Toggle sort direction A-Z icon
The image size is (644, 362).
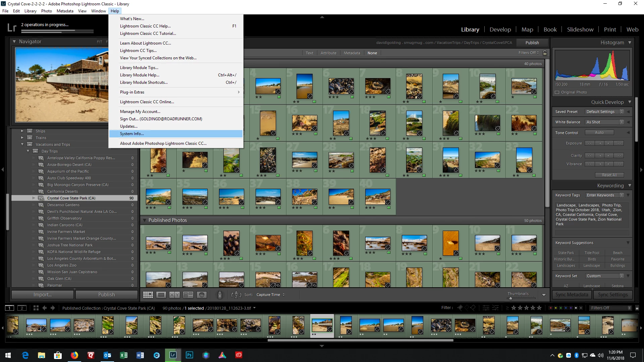tap(236, 295)
